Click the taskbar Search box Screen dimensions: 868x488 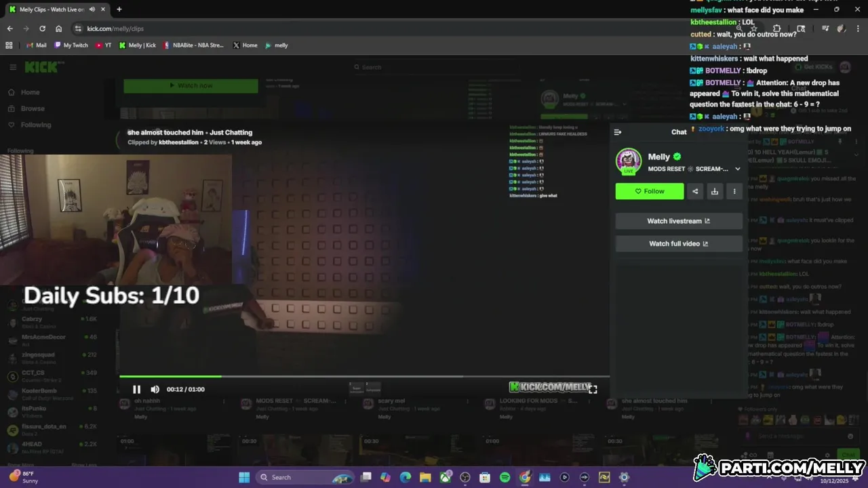coord(304,477)
